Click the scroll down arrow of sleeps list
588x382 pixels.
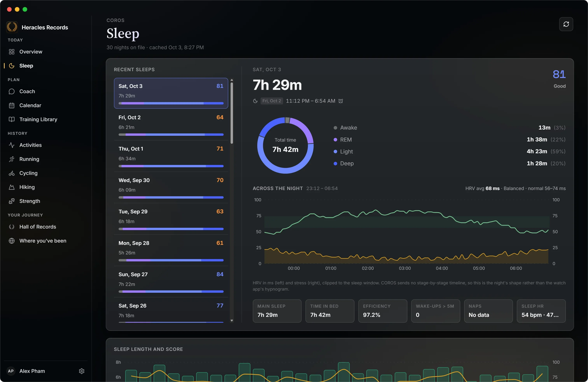(232, 321)
